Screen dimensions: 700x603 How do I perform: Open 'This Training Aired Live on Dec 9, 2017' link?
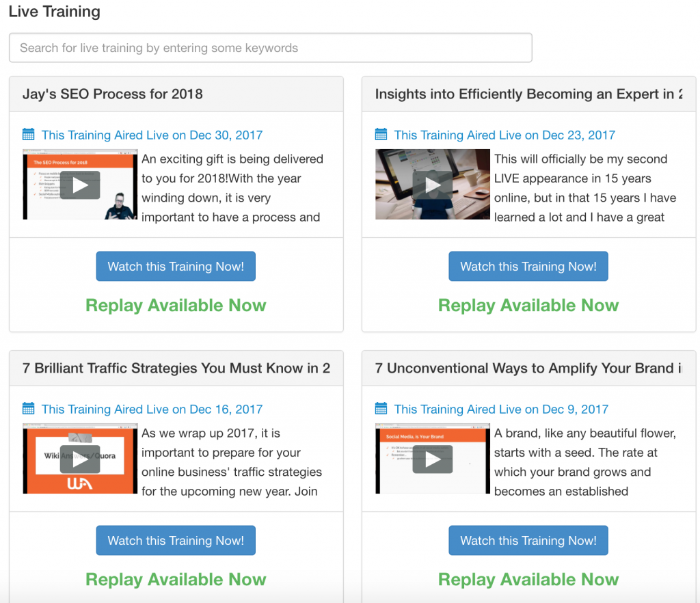coord(501,410)
